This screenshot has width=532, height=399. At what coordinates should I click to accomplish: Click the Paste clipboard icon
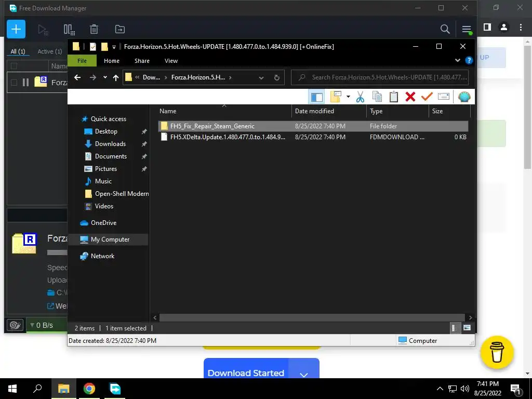(x=394, y=97)
